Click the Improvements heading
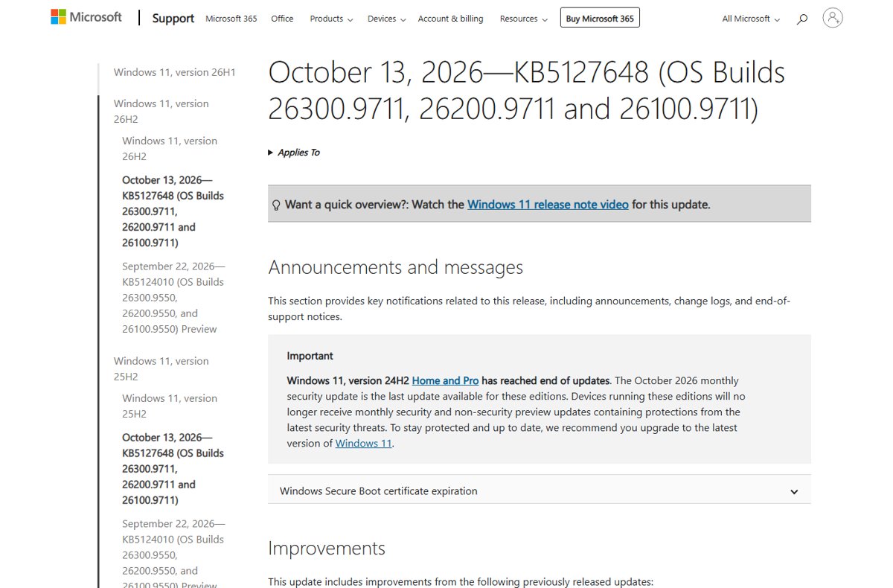Image resolution: width=893 pixels, height=588 pixels. 327,549
